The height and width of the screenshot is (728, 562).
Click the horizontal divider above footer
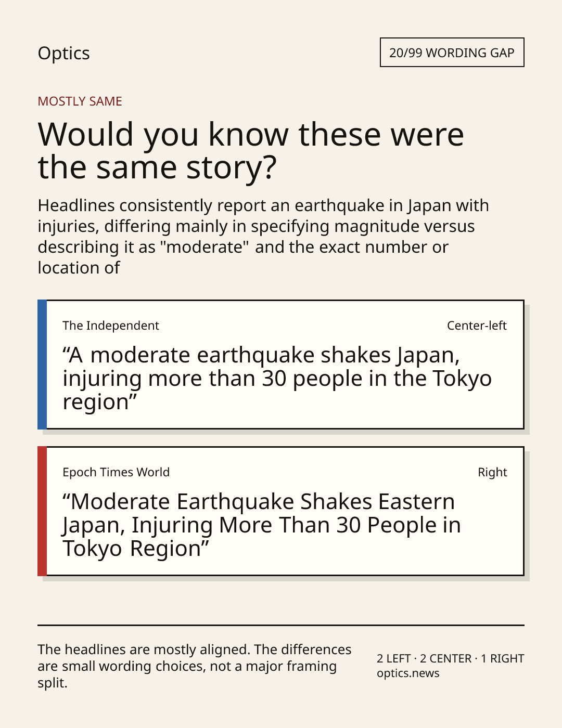pyautogui.click(x=281, y=625)
